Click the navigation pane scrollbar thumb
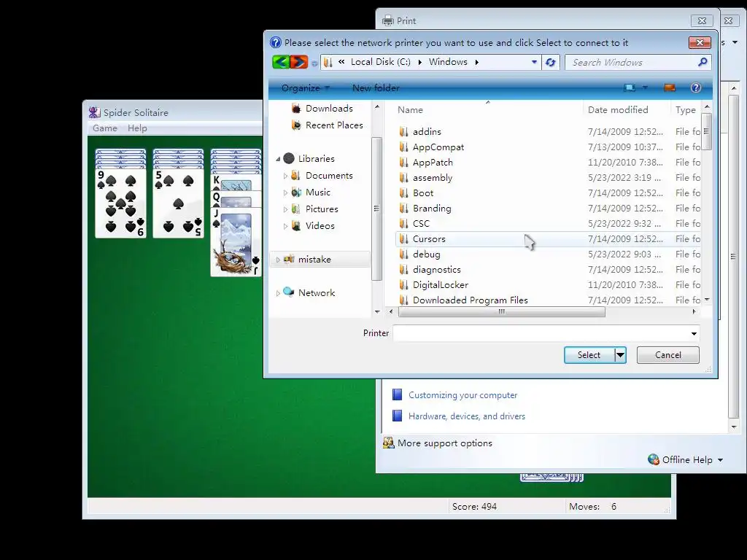This screenshot has width=747, height=560. [x=376, y=209]
